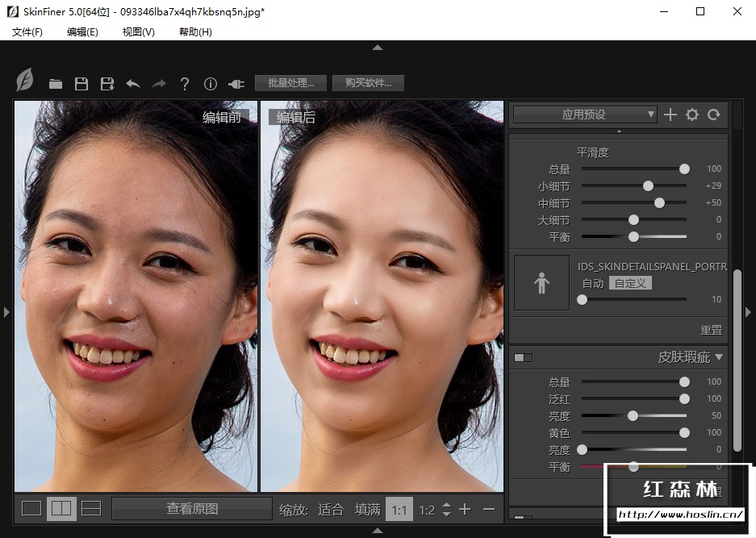Switch to top-bottom split view layout
The height and width of the screenshot is (538, 756).
pyautogui.click(x=91, y=508)
